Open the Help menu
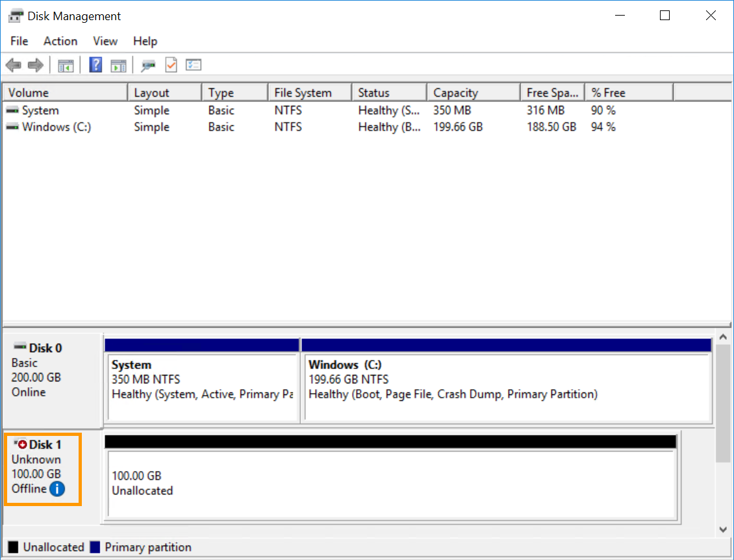Screen dimensions: 734x560 point(145,41)
